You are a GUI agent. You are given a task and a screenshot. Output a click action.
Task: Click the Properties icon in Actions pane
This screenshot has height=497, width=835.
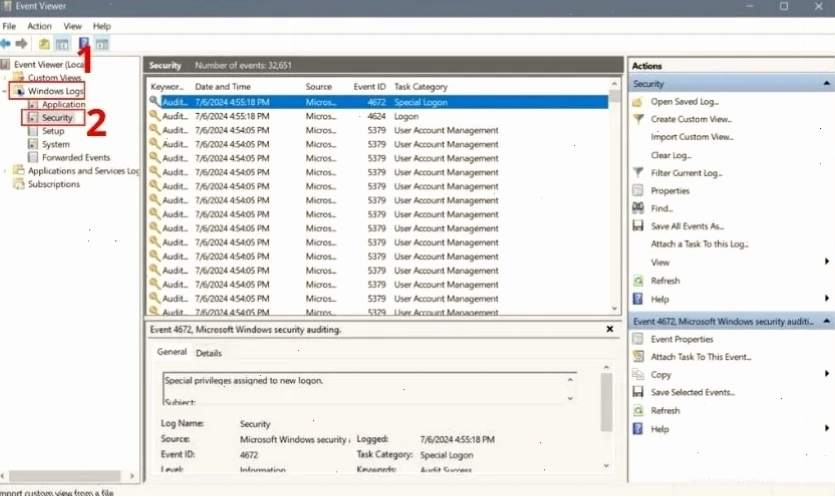(x=638, y=190)
